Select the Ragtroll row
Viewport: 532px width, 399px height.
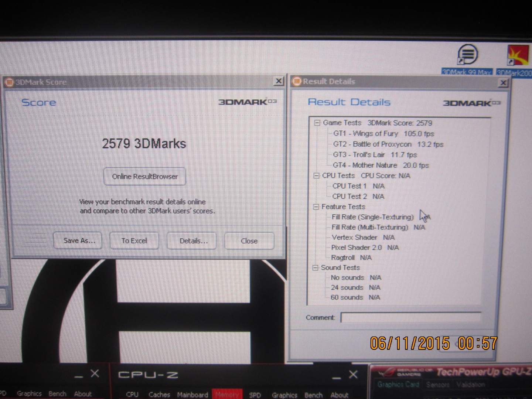coord(351,258)
